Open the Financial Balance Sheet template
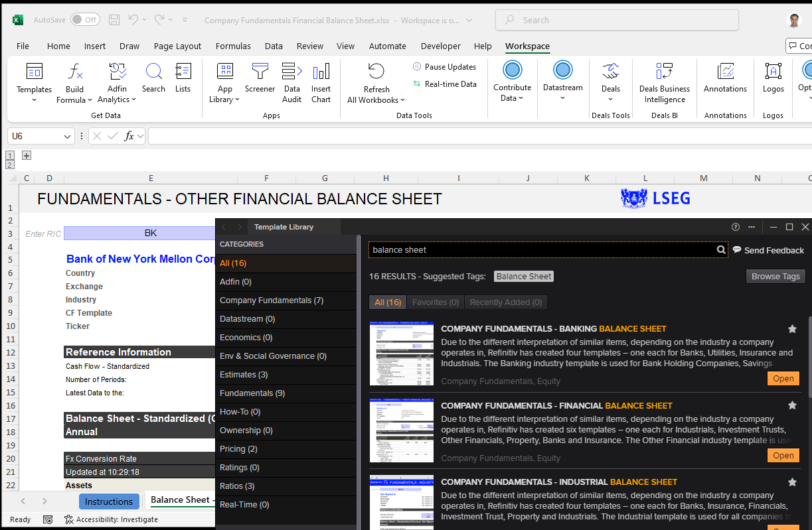This screenshot has height=530, width=812. (x=783, y=455)
